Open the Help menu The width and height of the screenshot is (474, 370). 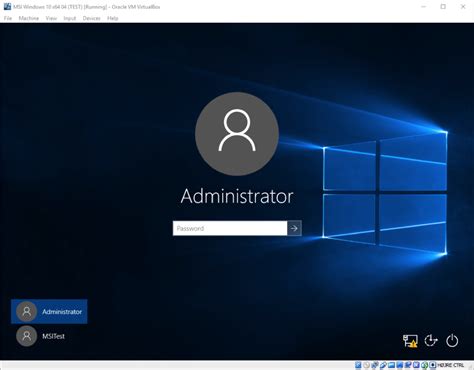113,18
